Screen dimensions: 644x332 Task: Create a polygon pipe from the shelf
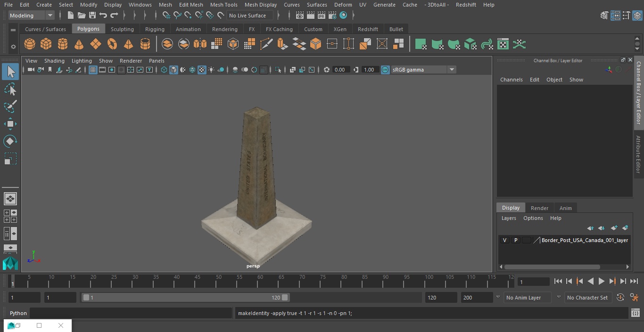pyautogui.click(x=145, y=44)
